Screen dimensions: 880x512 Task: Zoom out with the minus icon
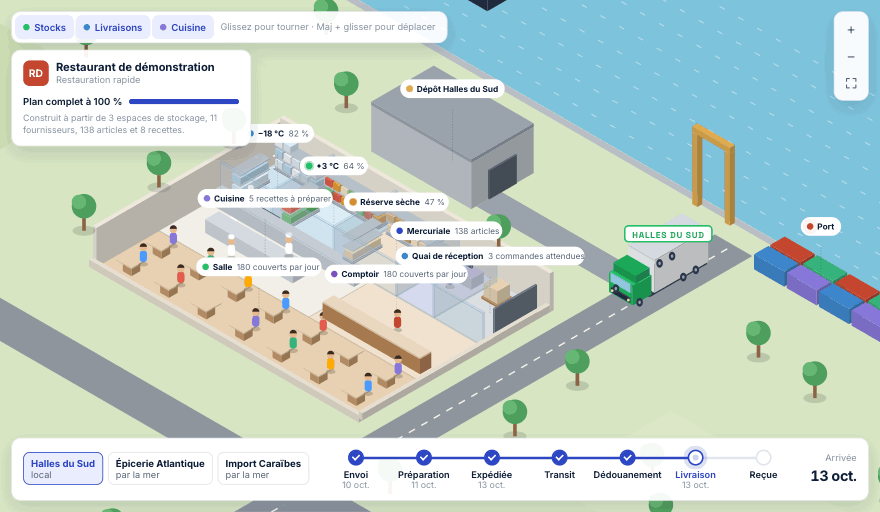pos(851,57)
